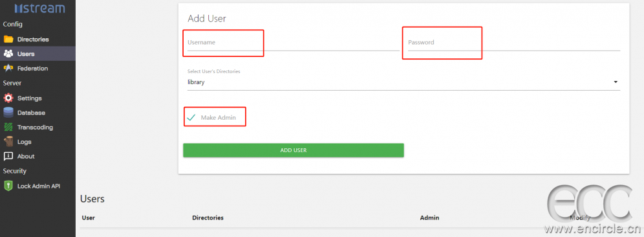
Task: Click the Users section heading above table
Action: pos(92,199)
